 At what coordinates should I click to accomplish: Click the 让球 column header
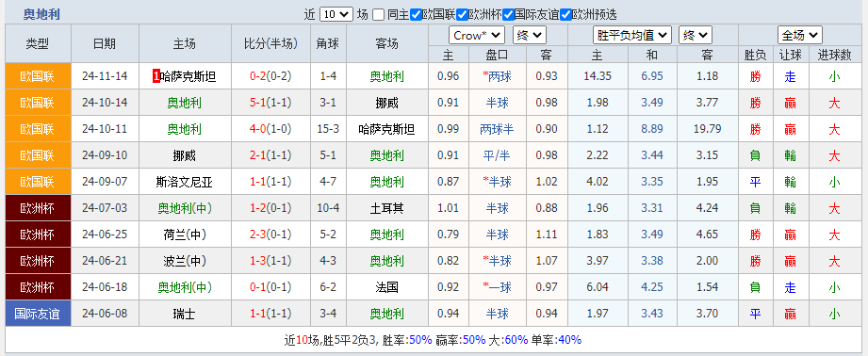point(790,55)
